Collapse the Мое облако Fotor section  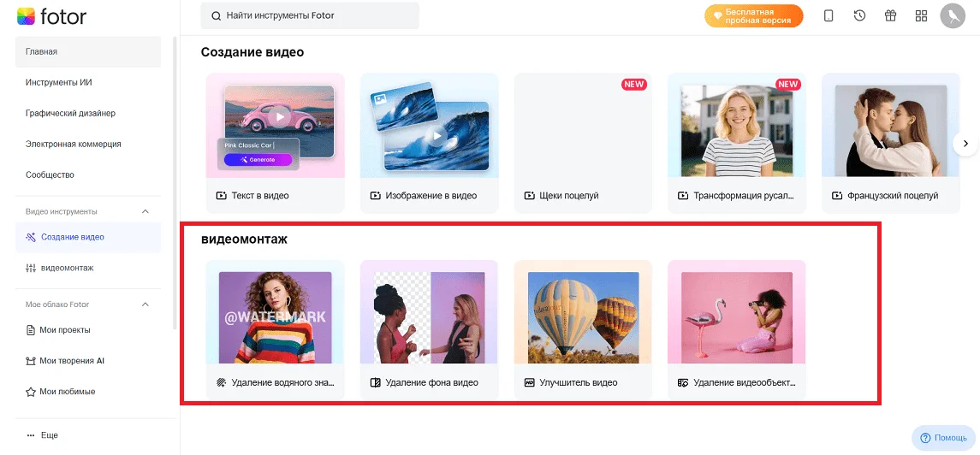coord(146,304)
